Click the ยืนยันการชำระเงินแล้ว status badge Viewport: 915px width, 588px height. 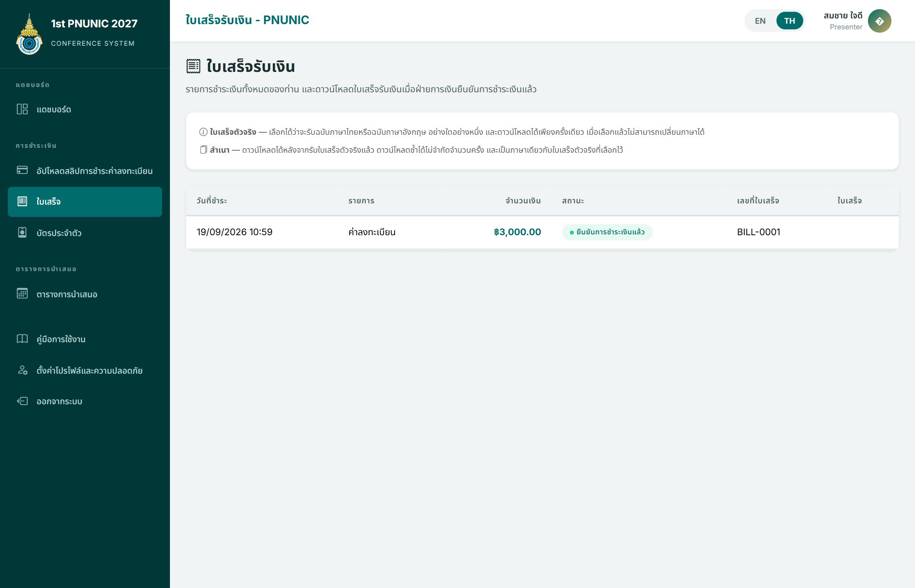click(x=607, y=232)
